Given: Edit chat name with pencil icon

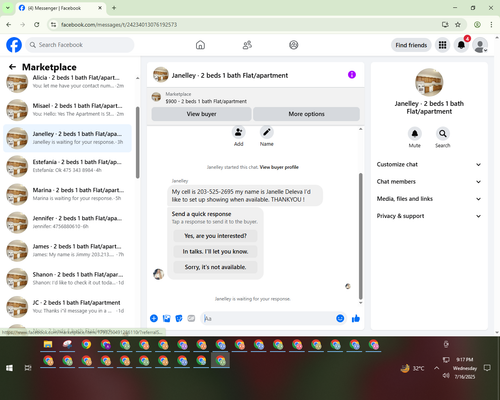Looking at the screenshot, I should [267, 132].
